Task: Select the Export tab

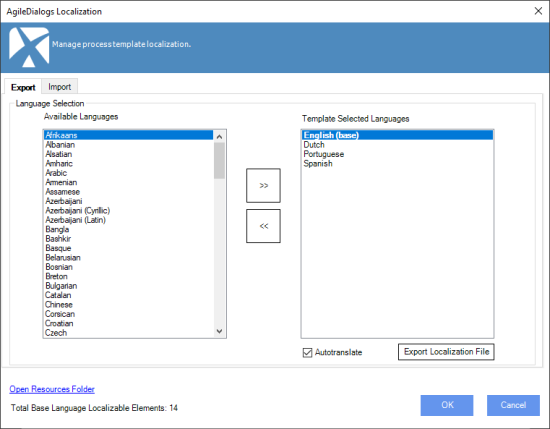Action: point(23,87)
